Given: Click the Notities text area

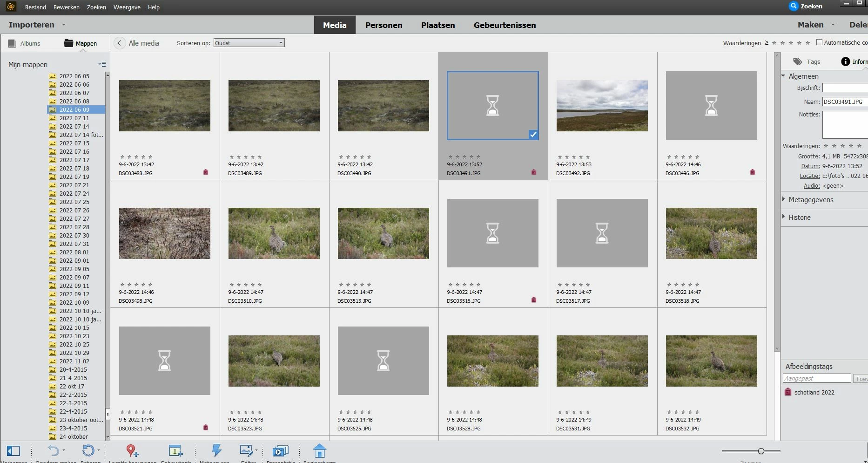Looking at the screenshot, I should tap(845, 124).
